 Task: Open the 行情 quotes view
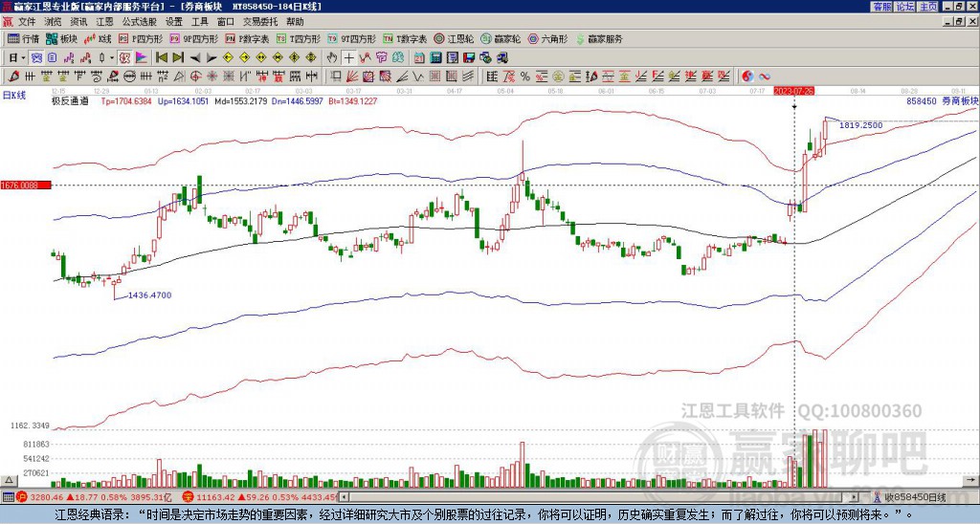23,38
